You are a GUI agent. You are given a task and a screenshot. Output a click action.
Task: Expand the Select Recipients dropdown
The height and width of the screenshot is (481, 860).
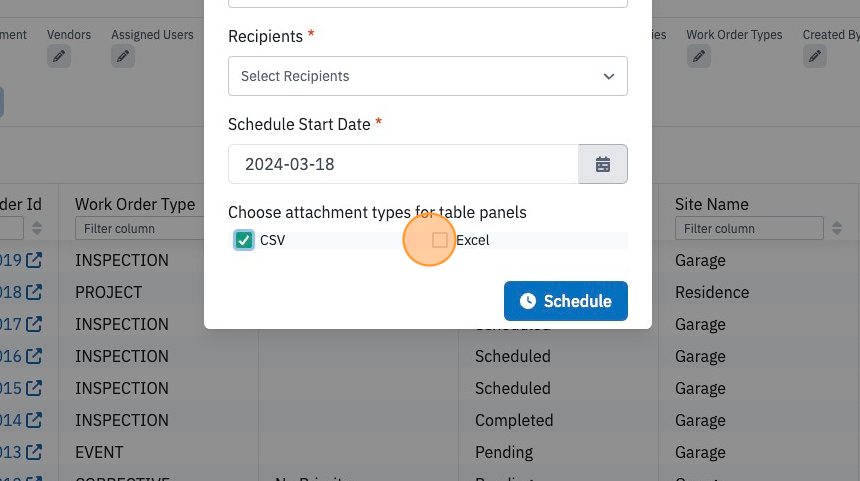(428, 76)
